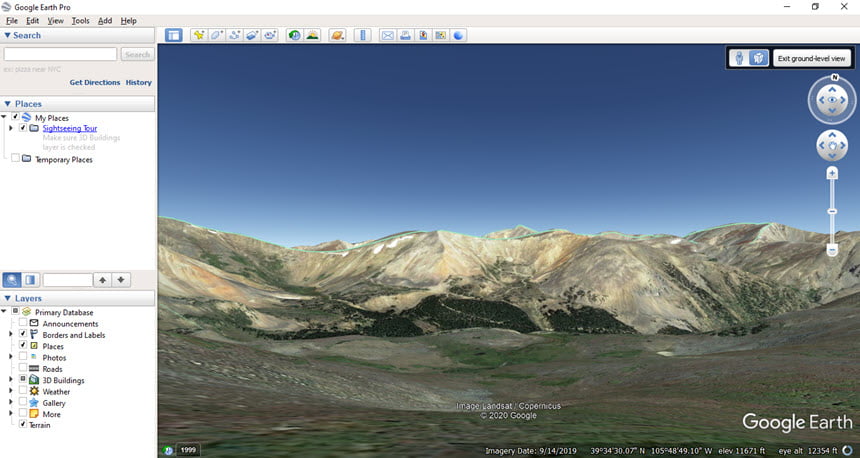Click Exit ground-level view button

coord(811,58)
